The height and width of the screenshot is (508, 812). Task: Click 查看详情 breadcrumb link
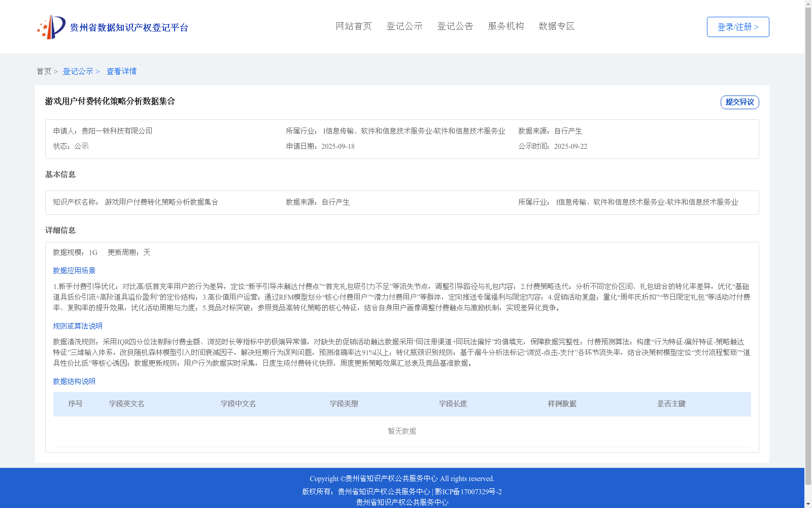coord(121,71)
